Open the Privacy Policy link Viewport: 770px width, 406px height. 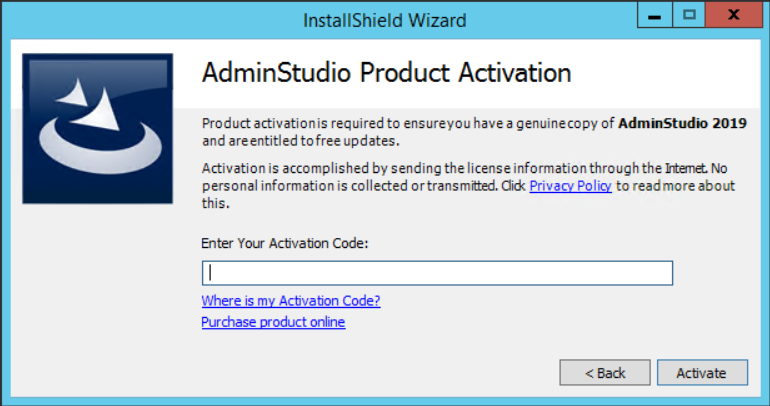tap(570, 186)
